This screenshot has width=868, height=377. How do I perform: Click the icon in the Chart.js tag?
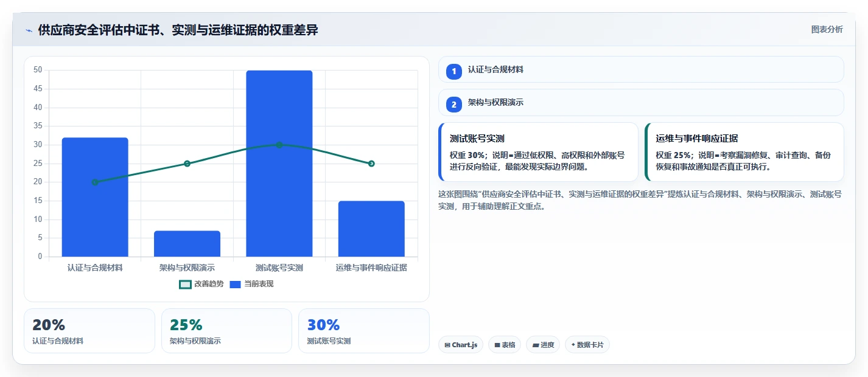447,345
